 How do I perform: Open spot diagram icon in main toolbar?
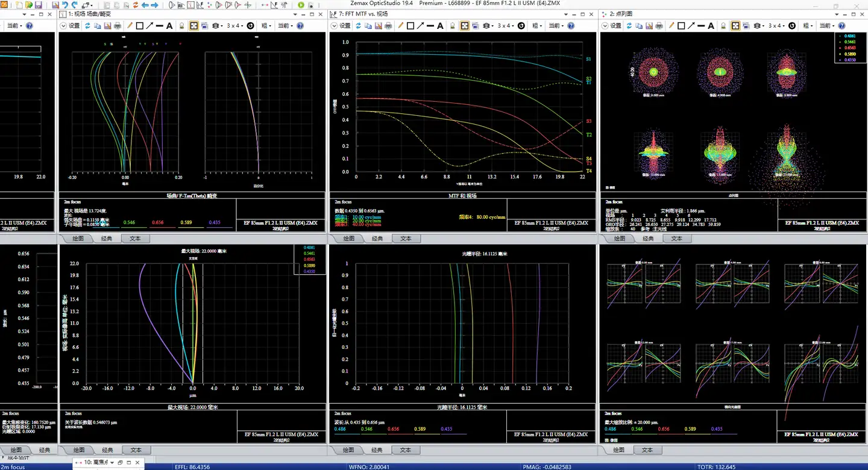[209, 5]
